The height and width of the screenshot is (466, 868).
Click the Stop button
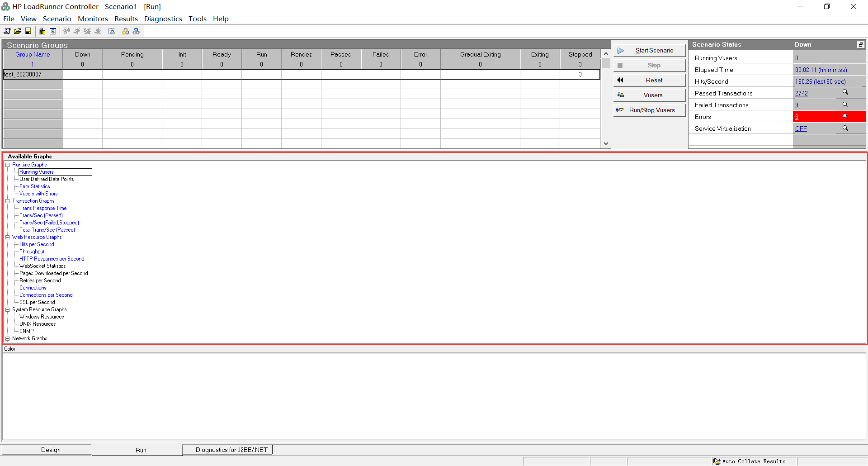pos(649,65)
